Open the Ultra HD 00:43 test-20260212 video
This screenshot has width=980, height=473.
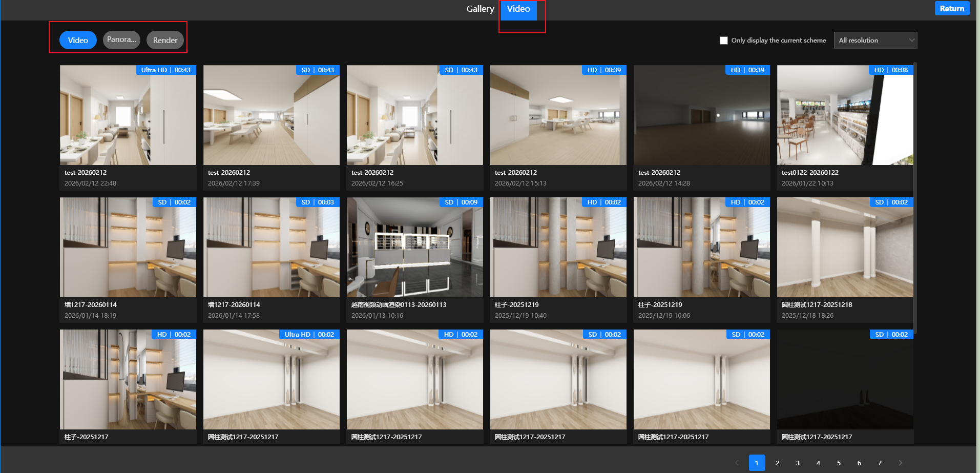128,115
